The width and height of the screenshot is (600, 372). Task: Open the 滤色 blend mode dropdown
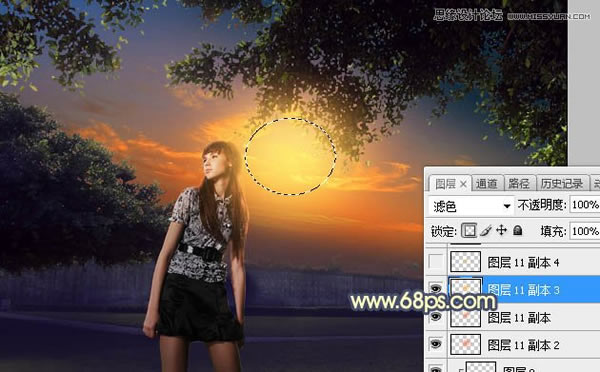point(470,207)
